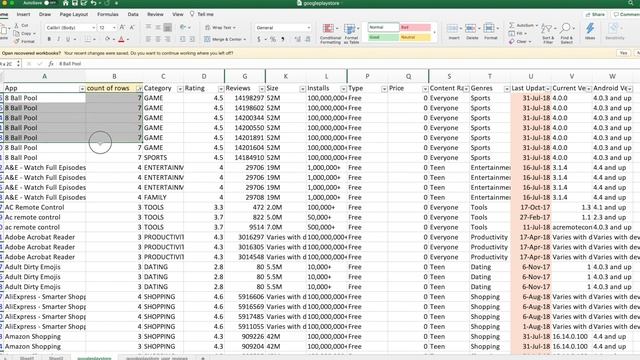The width and height of the screenshot is (640, 360).
Task: Click the Insert cells icon
Action: [452, 28]
